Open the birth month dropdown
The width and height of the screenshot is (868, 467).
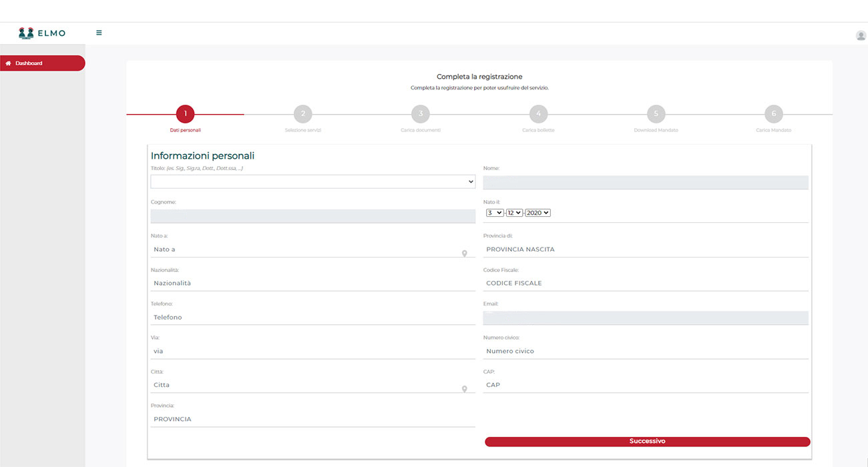[514, 213]
